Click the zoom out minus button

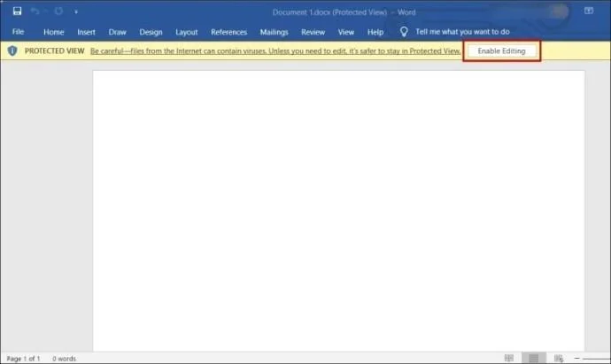576,358
